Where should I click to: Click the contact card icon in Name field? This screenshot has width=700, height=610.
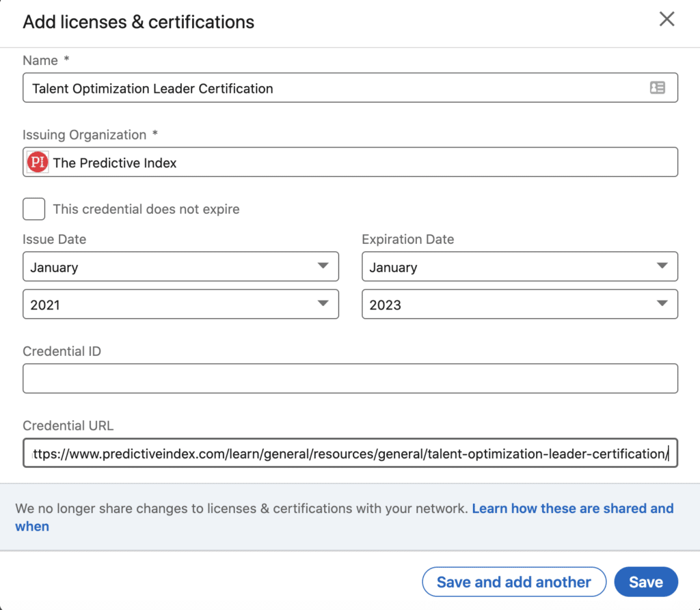tap(657, 87)
